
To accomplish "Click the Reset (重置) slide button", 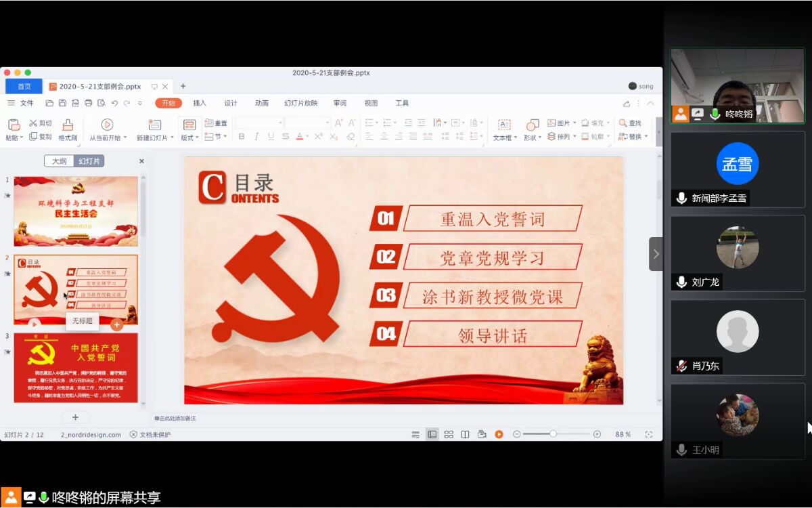I will point(217,123).
